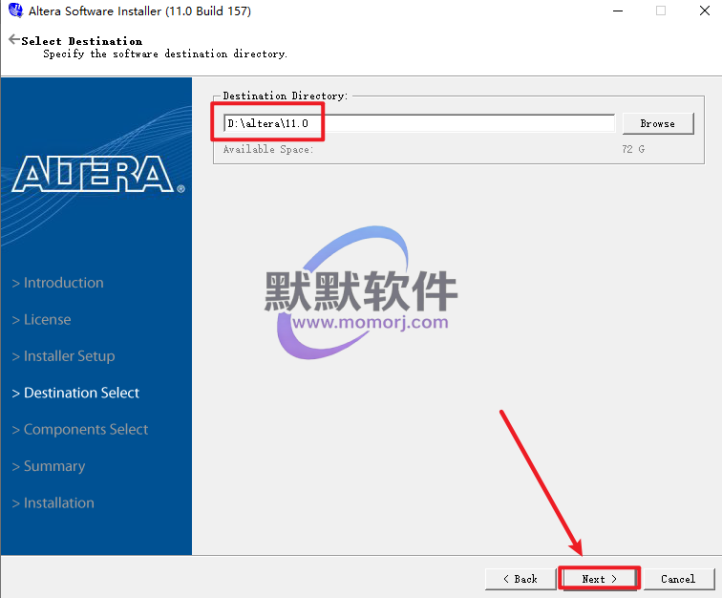Minimize the installer window

(618, 11)
